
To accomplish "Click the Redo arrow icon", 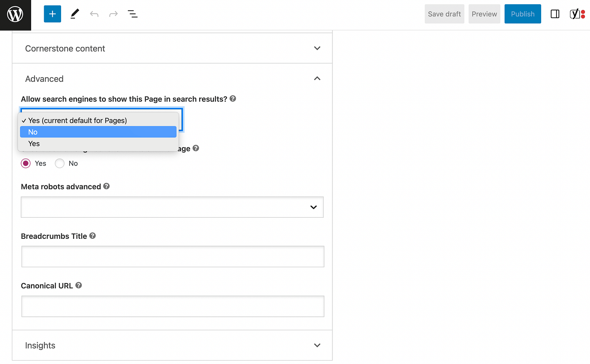I will pos(113,14).
